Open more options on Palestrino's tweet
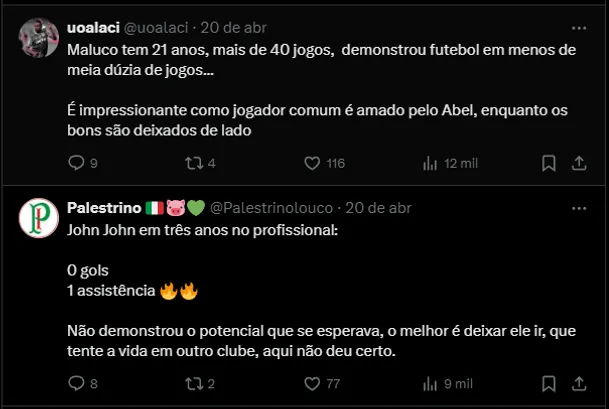Viewport: 609px width, 409px height. pyautogui.click(x=579, y=207)
